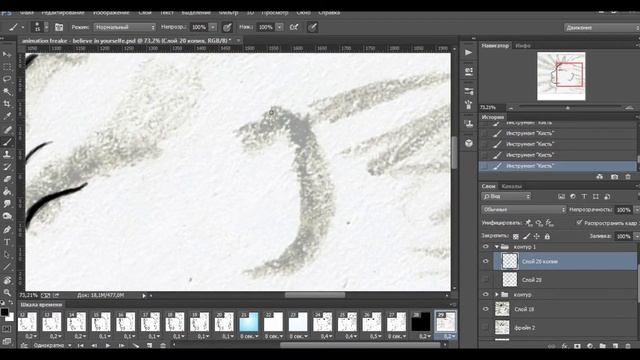Viewport: 640px width, 360px height.
Task: Select the Rectangular Marquee tool
Action: click(7, 67)
